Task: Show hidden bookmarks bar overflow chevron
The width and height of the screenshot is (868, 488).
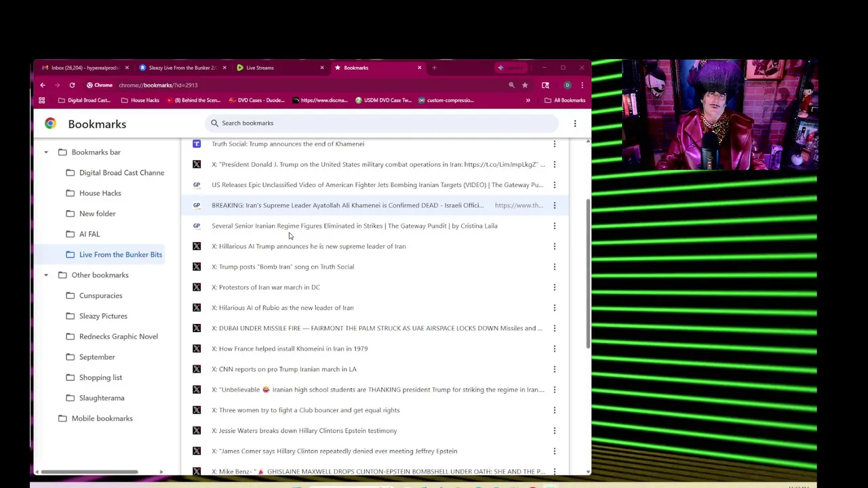Action: tap(528, 100)
